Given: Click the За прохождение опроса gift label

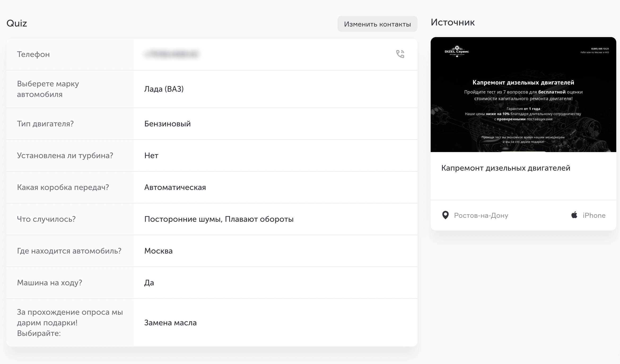Looking at the screenshot, I should tap(70, 323).
